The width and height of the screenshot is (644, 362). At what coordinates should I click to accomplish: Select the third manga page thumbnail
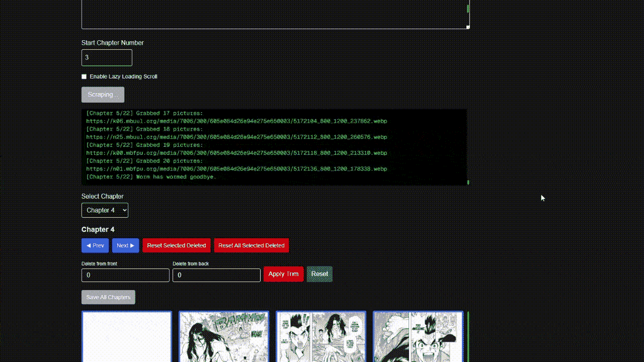point(321,336)
